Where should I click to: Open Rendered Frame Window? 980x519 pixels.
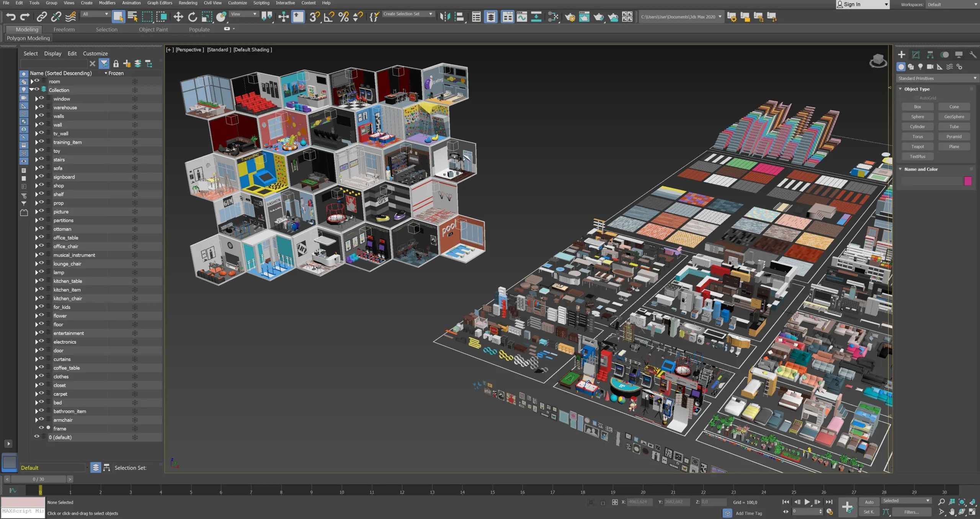point(584,16)
